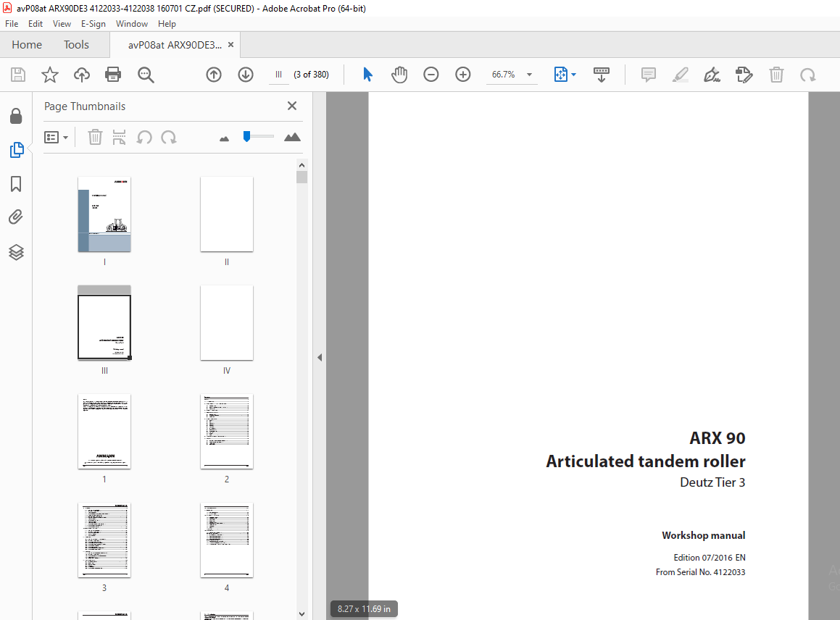Go to previous page arrow
The height and width of the screenshot is (620, 840).
pos(214,75)
